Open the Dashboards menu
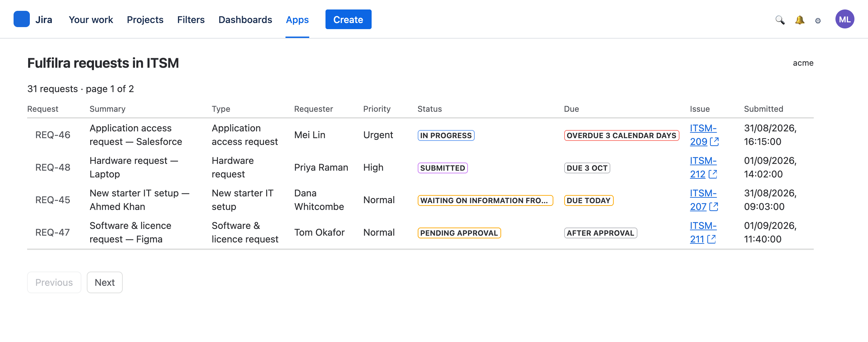868x342 pixels. [245, 20]
